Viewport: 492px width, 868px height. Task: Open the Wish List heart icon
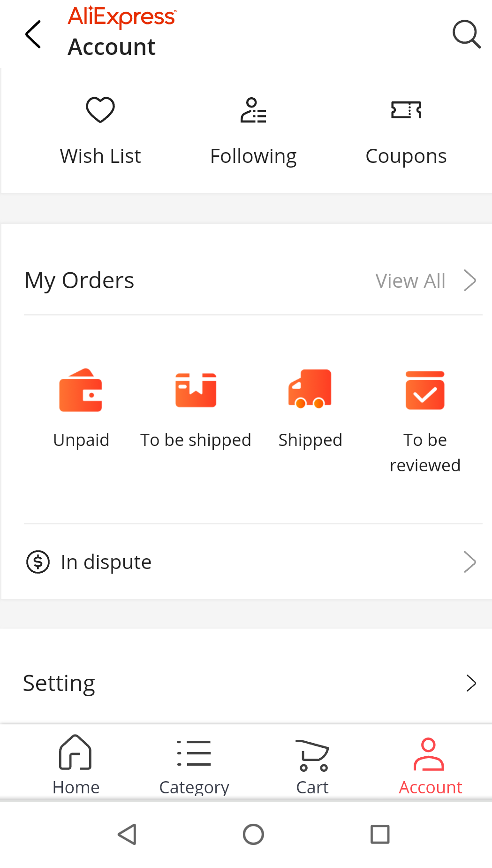pyautogui.click(x=100, y=110)
